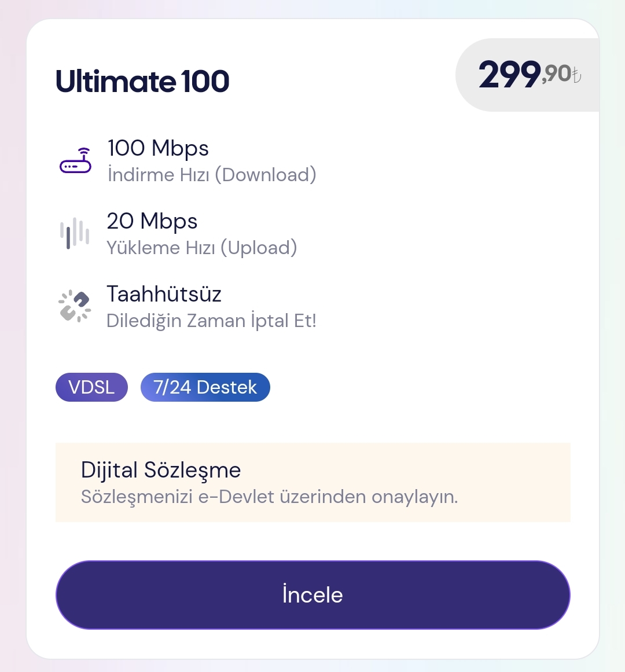
Task: Click the 20 Mbps speed text
Action: click(x=152, y=221)
